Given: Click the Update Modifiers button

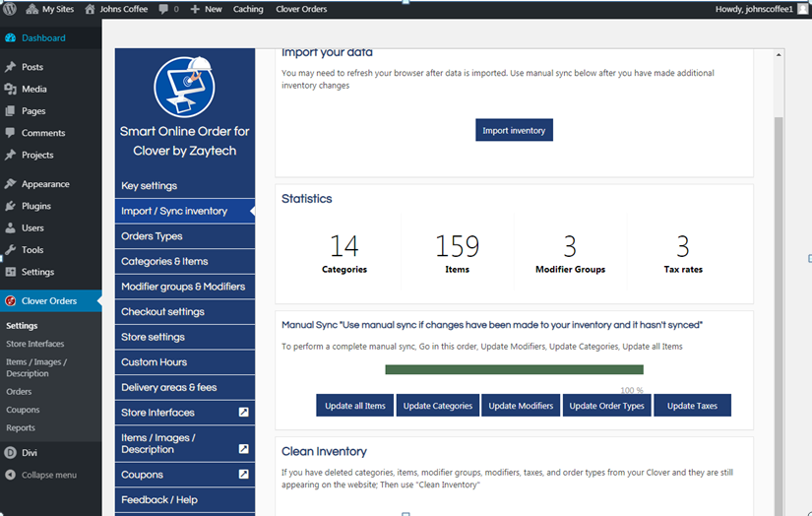Looking at the screenshot, I should (521, 406).
